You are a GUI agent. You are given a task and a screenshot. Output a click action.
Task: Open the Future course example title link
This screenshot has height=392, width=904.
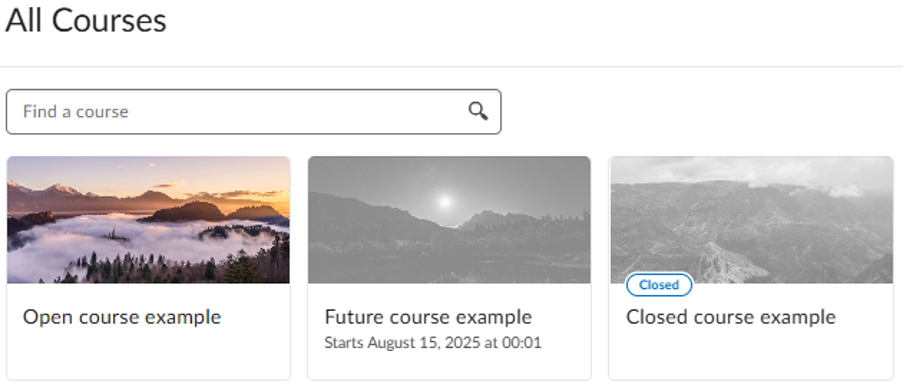(428, 317)
